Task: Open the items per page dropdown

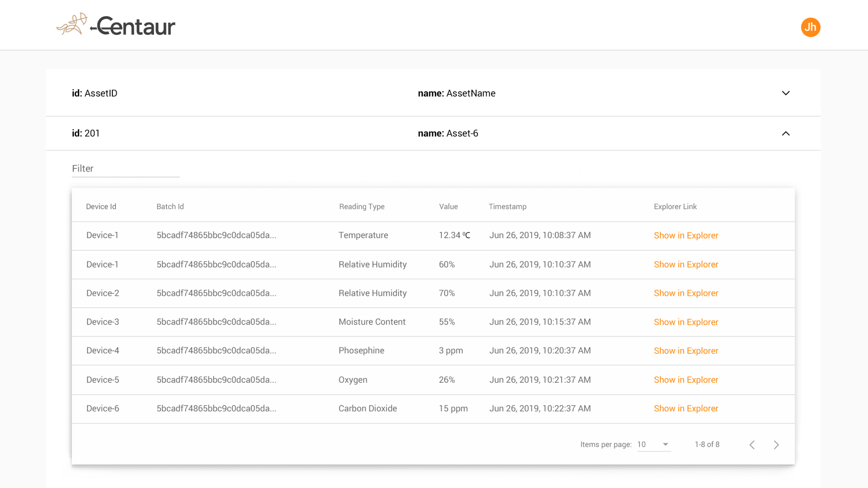Action: click(x=654, y=445)
